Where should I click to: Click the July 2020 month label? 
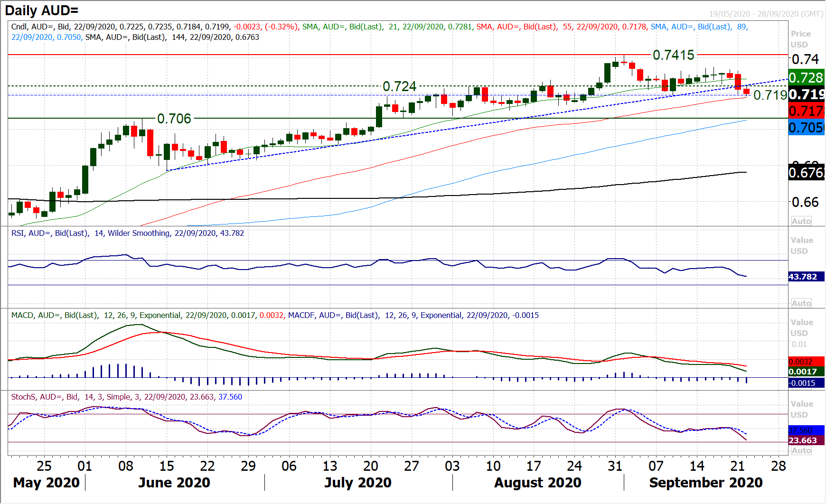pyautogui.click(x=357, y=483)
